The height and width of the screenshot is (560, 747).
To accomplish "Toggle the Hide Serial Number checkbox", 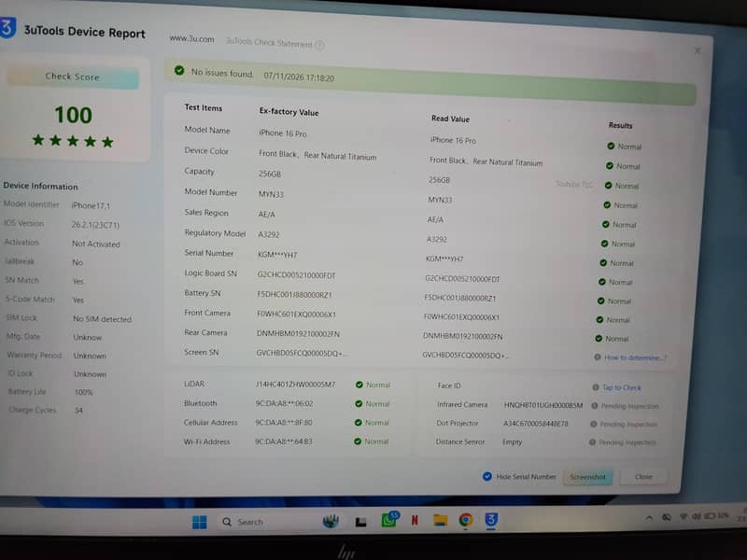I will pos(486,476).
